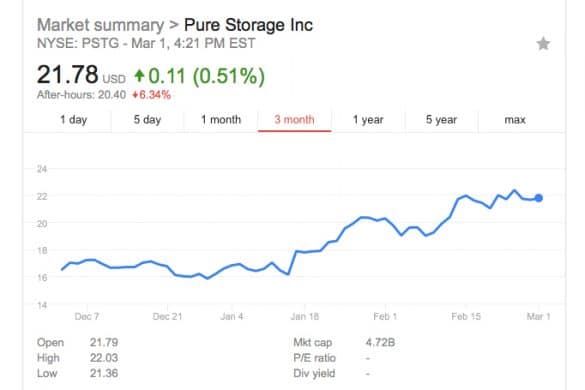The width and height of the screenshot is (585, 390).
Task: Open the 5 year chart tab
Action: click(x=441, y=120)
